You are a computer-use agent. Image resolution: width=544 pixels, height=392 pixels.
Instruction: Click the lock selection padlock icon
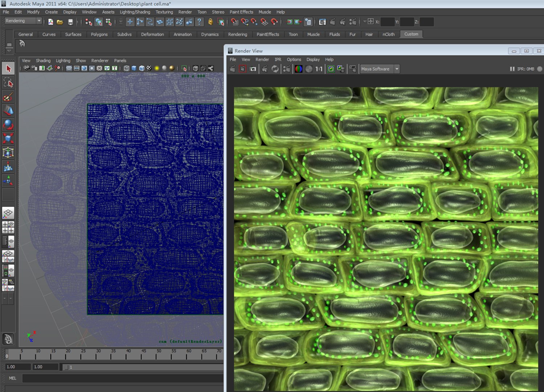click(x=210, y=22)
